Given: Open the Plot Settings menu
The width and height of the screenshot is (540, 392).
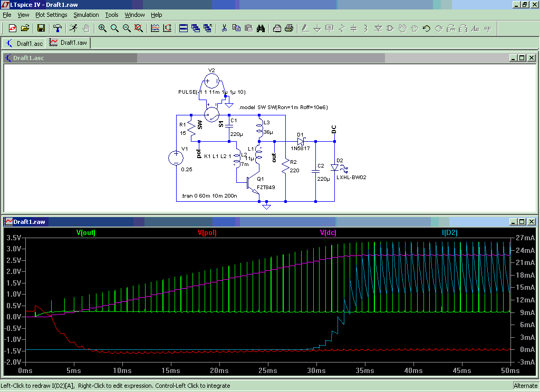Looking at the screenshot, I should [51, 15].
